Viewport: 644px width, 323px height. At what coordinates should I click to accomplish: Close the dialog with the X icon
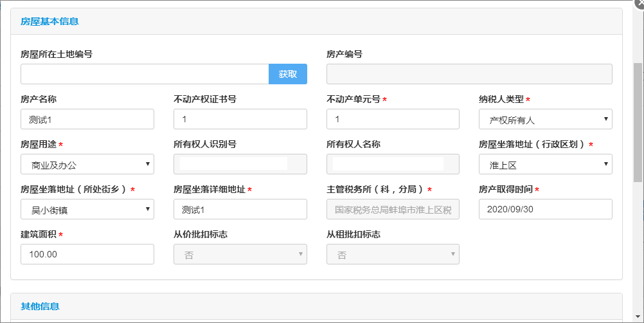(x=640, y=3)
